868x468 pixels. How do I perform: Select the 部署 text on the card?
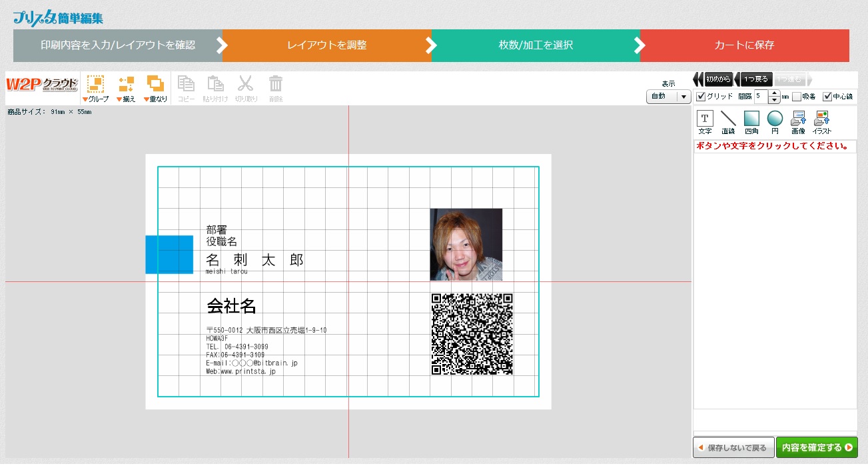tap(217, 230)
